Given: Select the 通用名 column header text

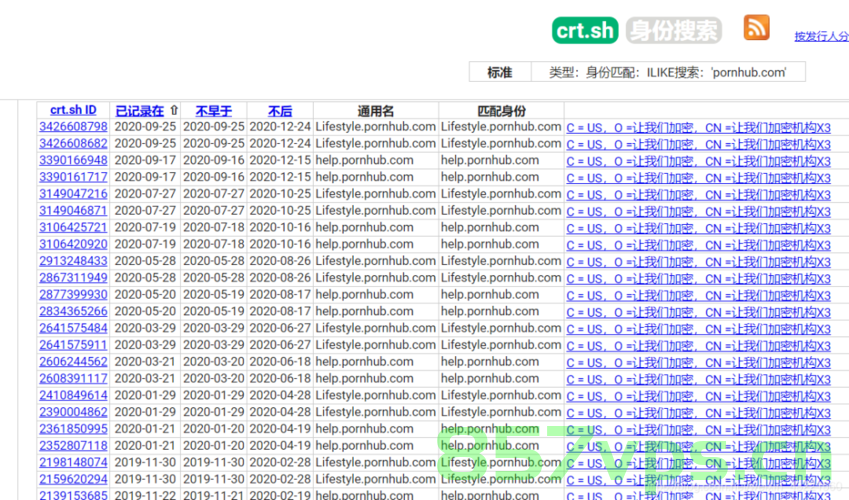Looking at the screenshot, I should [x=375, y=111].
